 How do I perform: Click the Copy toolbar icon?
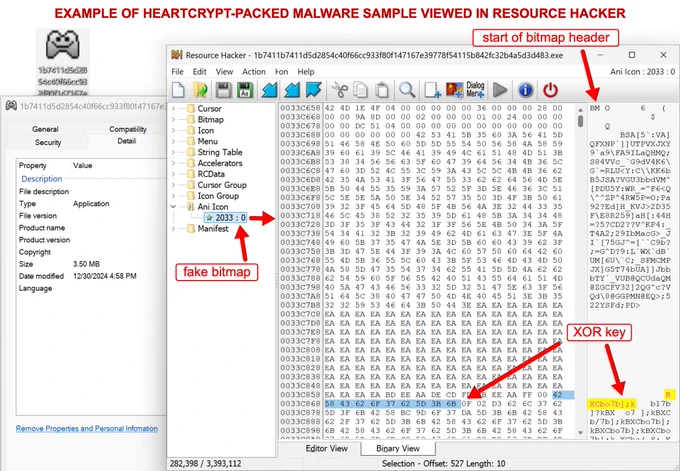coord(360,90)
